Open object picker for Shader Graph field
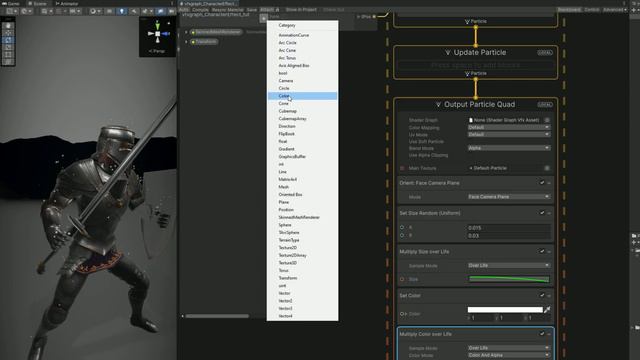Screen dimensions: 640x360 [547, 120]
